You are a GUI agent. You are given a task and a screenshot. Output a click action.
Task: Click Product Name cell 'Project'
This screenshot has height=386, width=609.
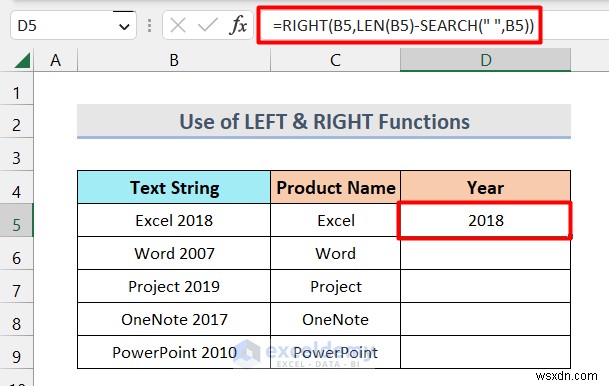336,286
